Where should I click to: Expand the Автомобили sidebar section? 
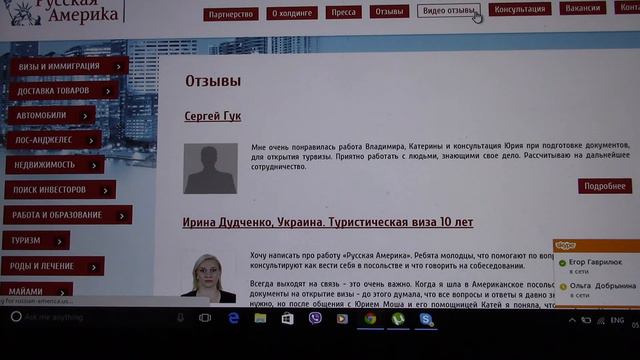coord(51,116)
